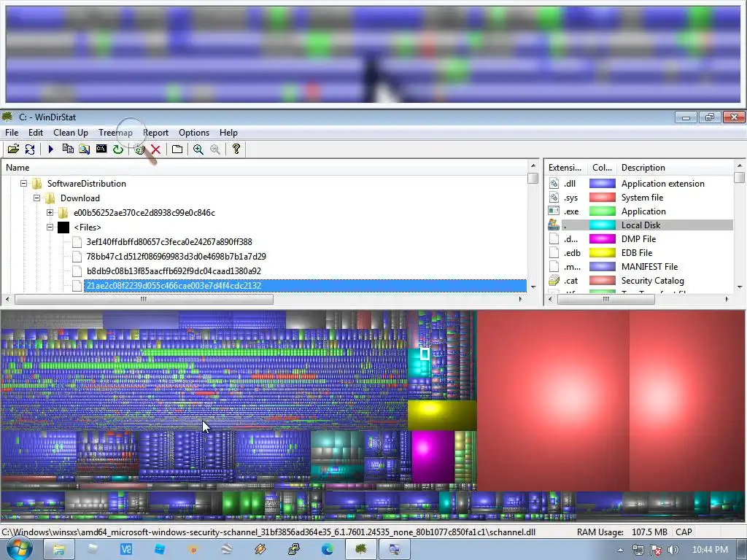The width and height of the screenshot is (747, 560).
Task: Open the Treemap menu
Action: (x=115, y=133)
